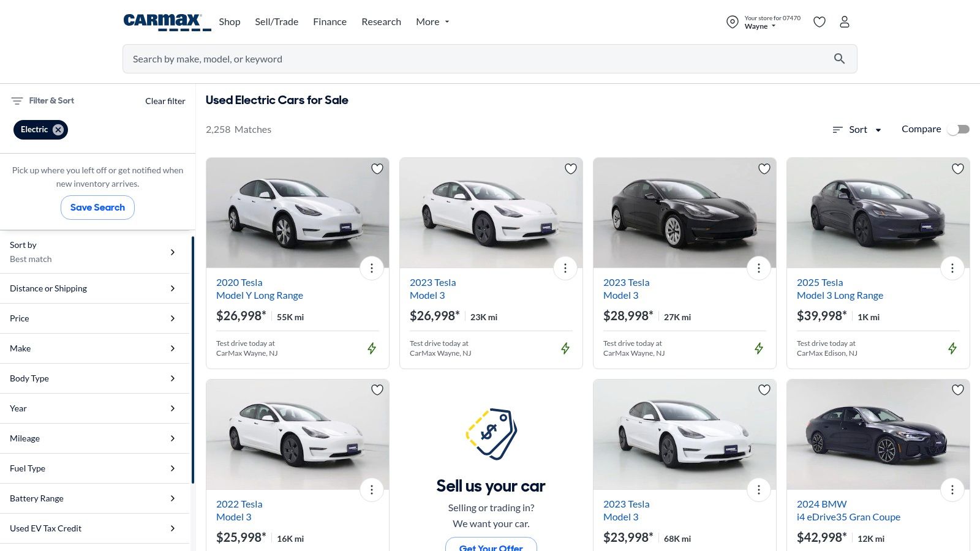Expand Distance or Shipping filter

pyautogui.click(x=95, y=288)
